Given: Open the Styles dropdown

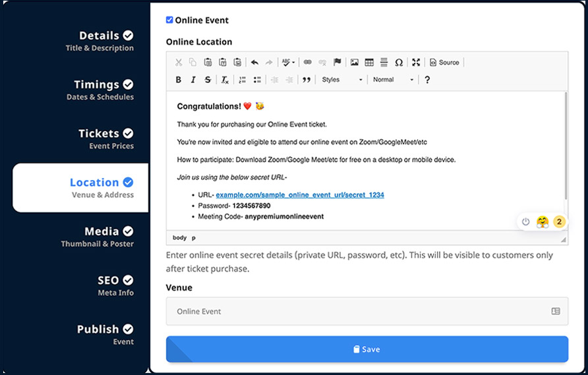Looking at the screenshot, I should (341, 80).
